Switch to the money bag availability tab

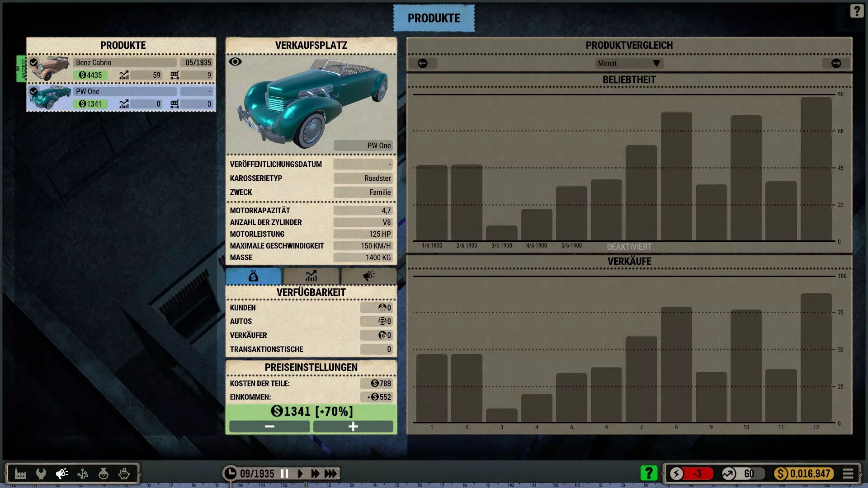click(x=253, y=276)
